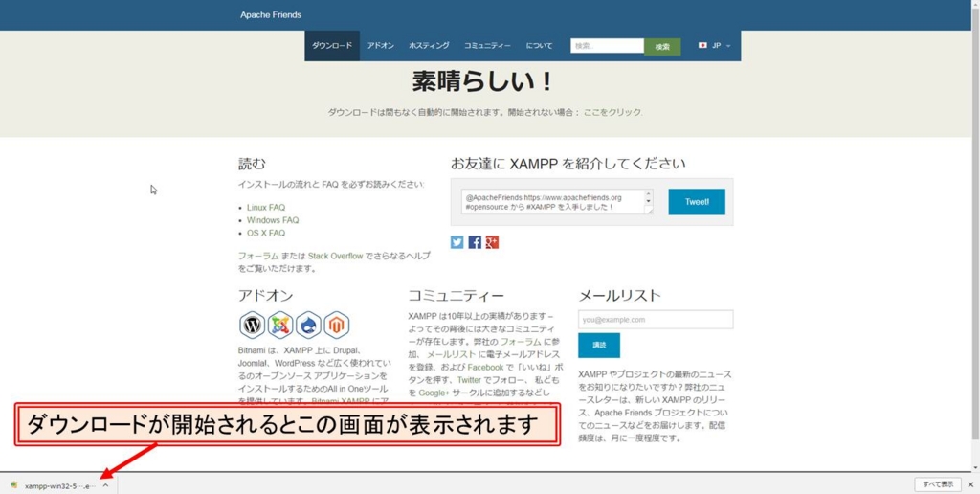Click the blue 購読 subscribe button
Screen dimensions: 980x494
coord(599,346)
